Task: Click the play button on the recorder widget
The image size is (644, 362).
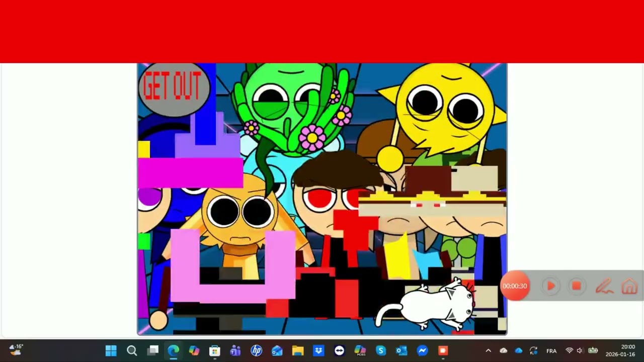Action: click(x=551, y=286)
